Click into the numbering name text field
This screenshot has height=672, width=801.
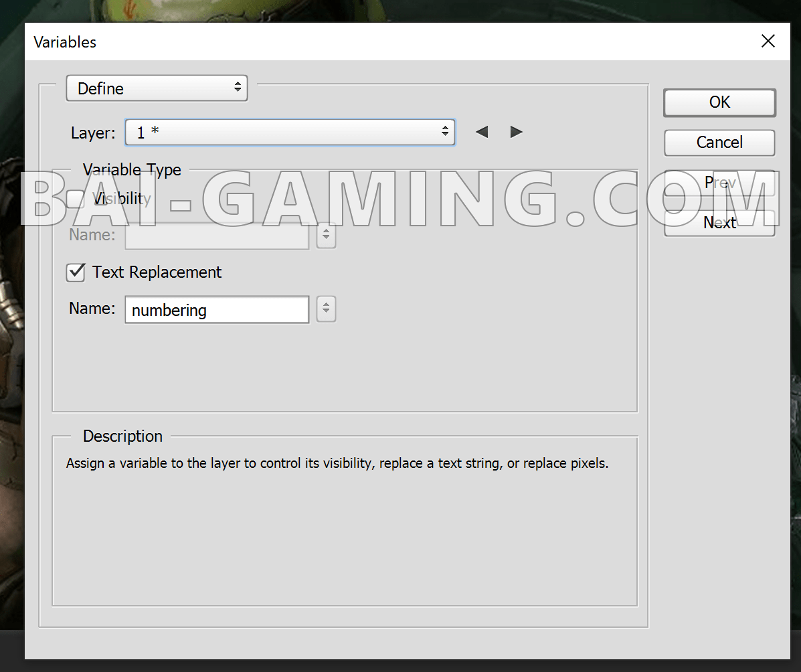tap(217, 310)
